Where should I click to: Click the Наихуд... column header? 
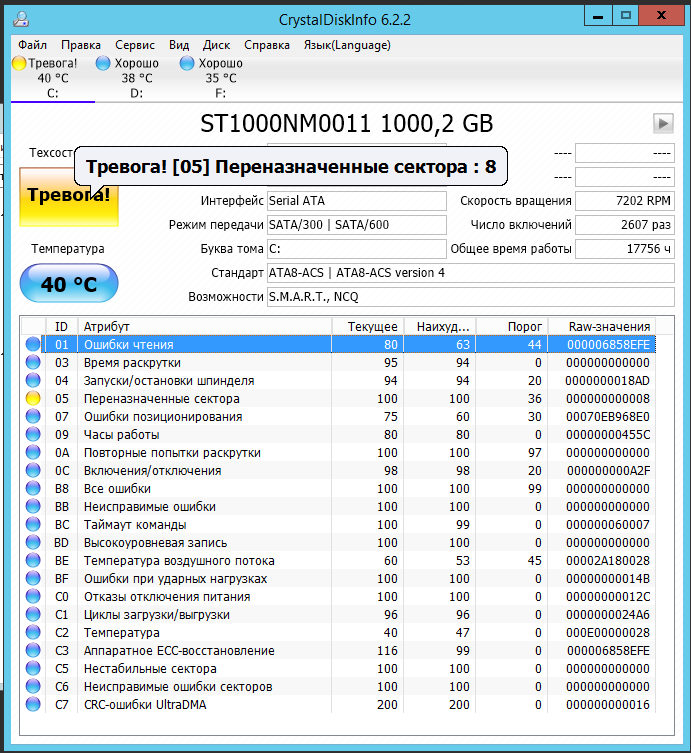click(440, 327)
